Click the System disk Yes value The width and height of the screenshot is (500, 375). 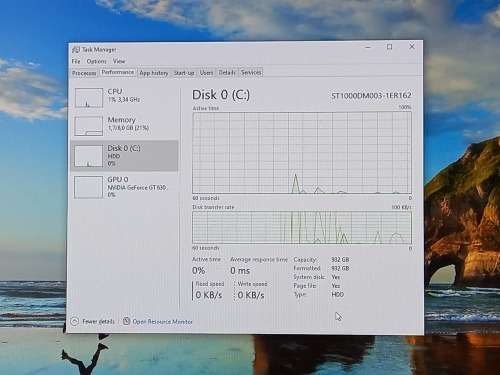click(x=336, y=277)
